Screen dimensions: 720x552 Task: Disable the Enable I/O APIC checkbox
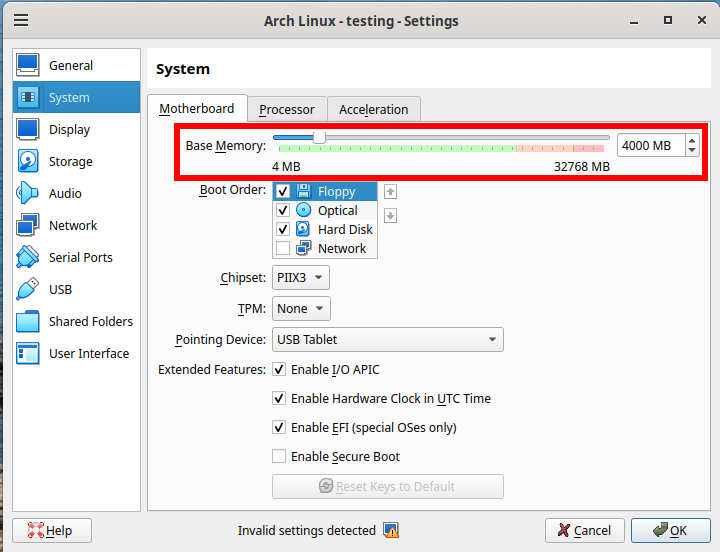279,370
